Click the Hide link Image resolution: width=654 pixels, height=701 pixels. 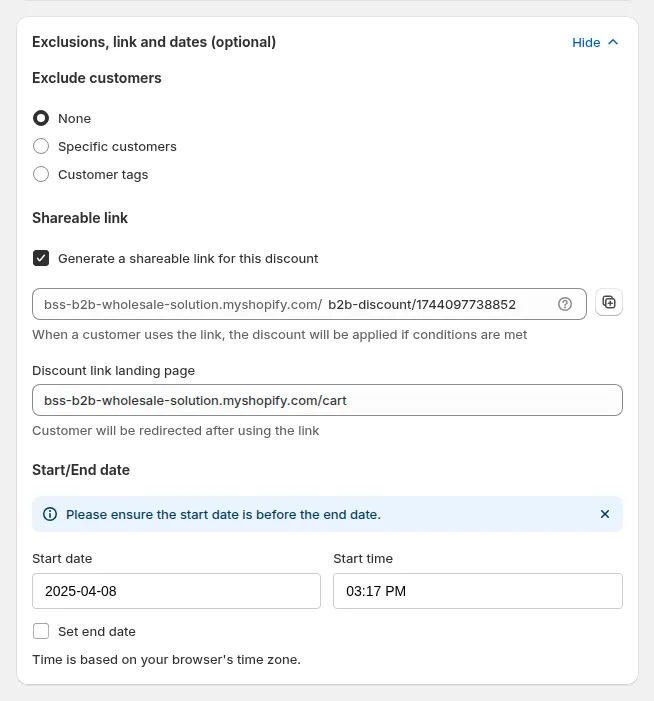pyautogui.click(x=586, y=42)
